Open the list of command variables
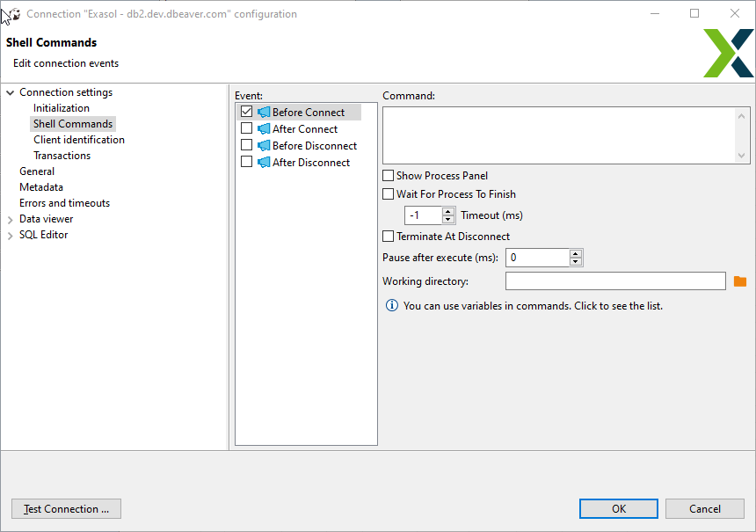The width and height of the screenshot is (756, 532). [527, 305]
